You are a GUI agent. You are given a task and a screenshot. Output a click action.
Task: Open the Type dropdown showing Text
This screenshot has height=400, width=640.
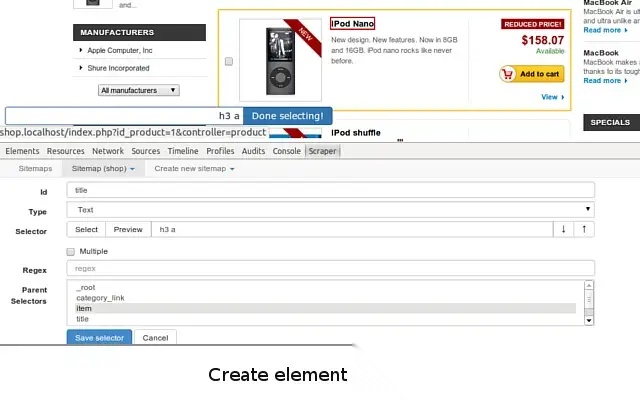331,210
